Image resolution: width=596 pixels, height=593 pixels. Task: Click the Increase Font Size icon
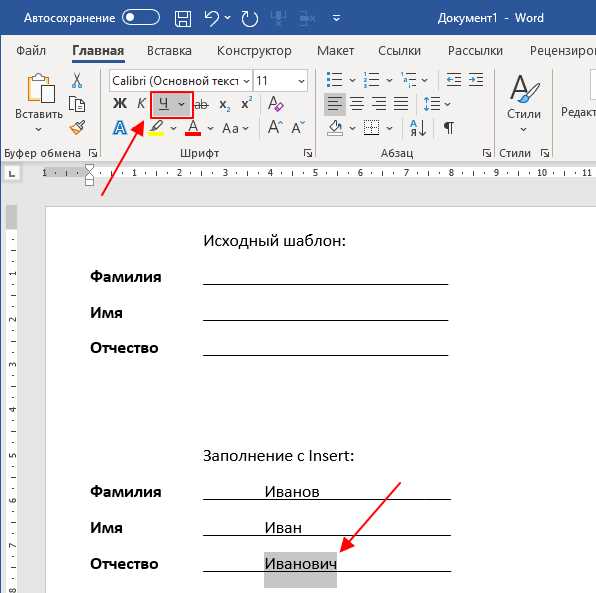coord(275,127)
